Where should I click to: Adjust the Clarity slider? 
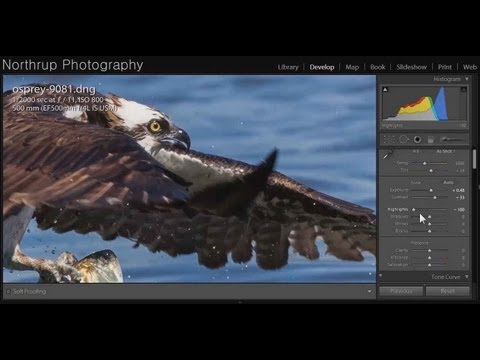click(430, 250)
